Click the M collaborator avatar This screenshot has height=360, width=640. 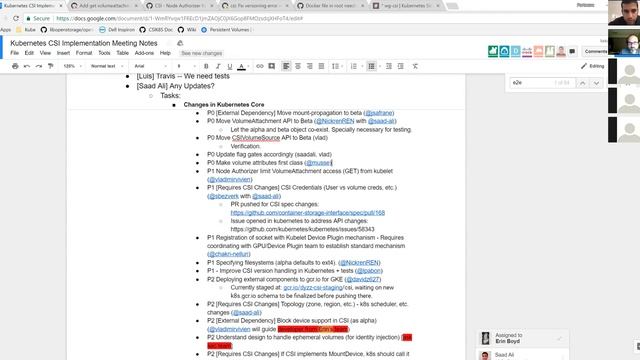pyautogui.click(x=549, y=51)
